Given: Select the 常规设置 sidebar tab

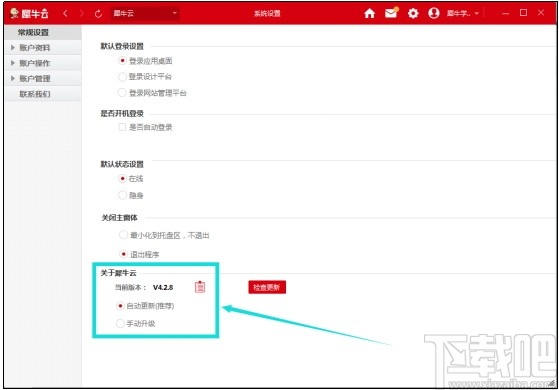Looking at the screenshot, I should pyautogui.click(x=43, y=32).
